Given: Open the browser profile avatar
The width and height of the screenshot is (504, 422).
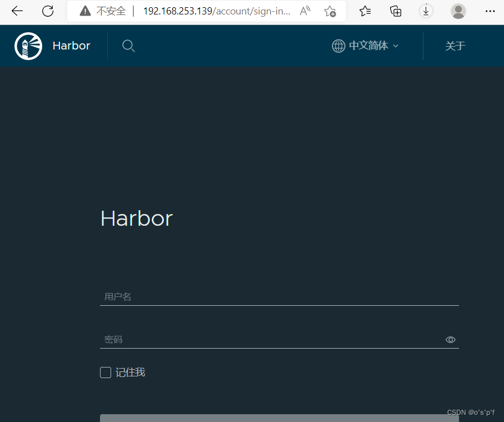Looking at the screenshot, I should pyautogui.click(x=458, y=11).
